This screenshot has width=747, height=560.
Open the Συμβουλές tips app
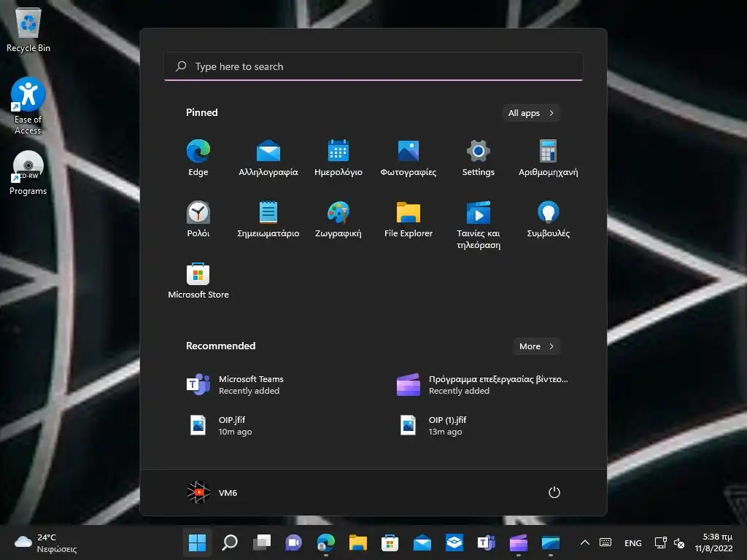(x=549, y=219)
